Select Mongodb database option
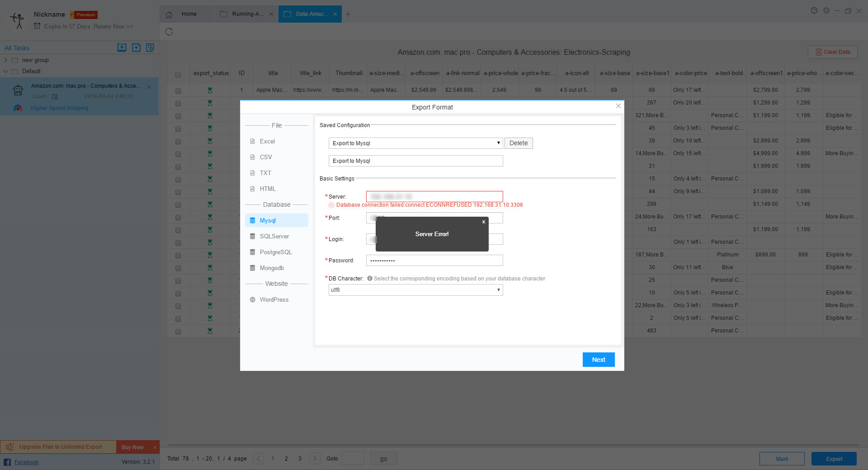Viewport: 868px width, 470px height. click(272, 268)
